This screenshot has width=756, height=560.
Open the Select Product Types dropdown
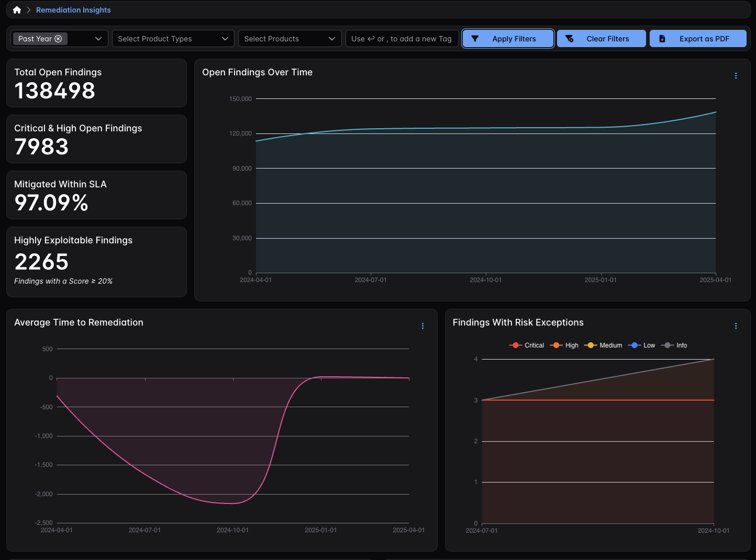173,39
